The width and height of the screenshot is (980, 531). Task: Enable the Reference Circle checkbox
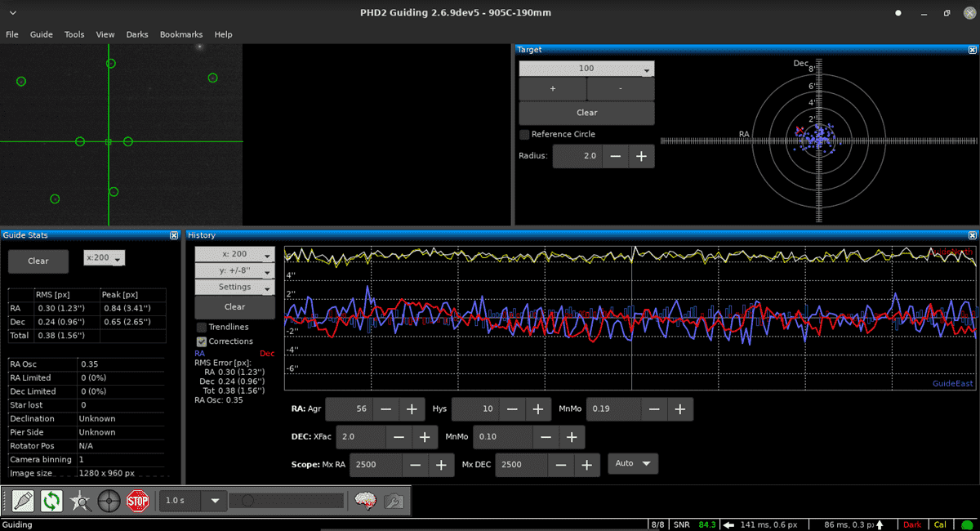524,135
